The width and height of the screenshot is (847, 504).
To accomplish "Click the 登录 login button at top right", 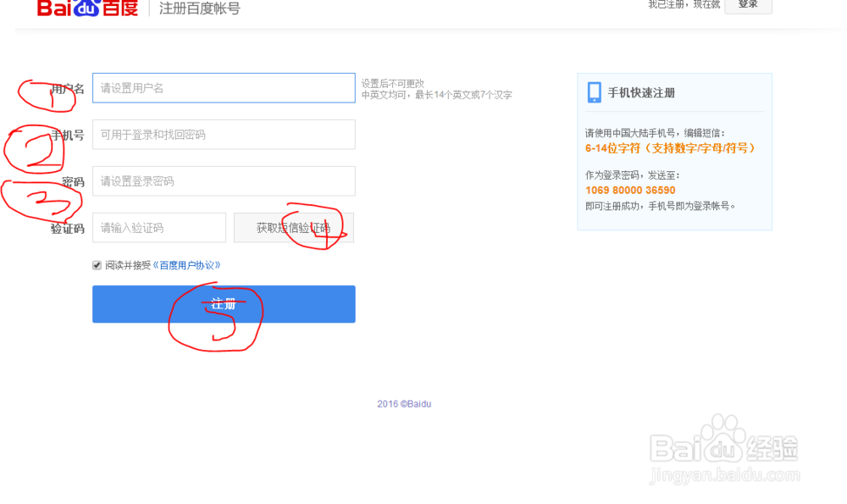I will pos(748,5).
